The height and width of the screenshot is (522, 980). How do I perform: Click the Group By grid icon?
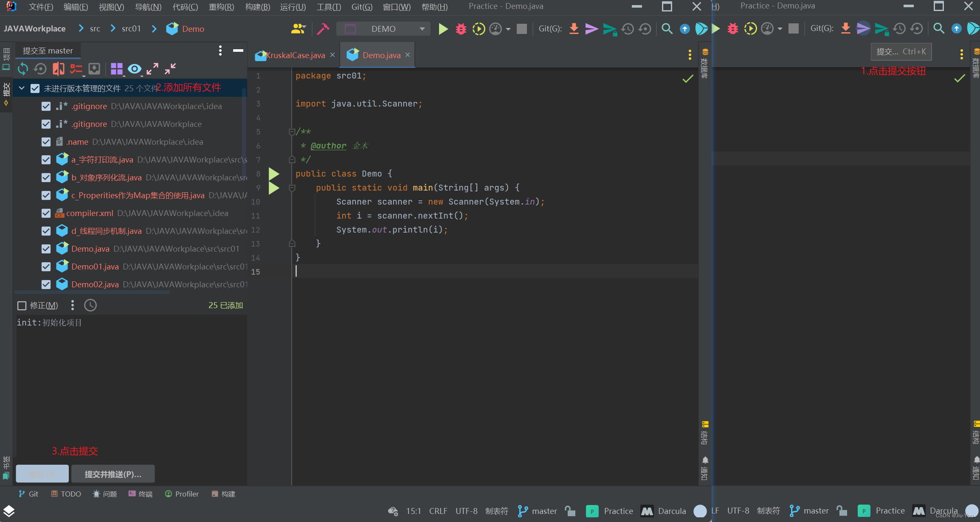[x=116, y=69]
